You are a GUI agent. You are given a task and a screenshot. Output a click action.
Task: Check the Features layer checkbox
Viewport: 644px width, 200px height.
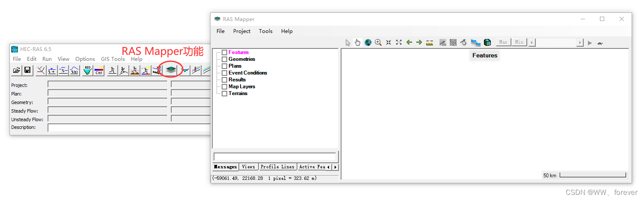tap(224, 52)
